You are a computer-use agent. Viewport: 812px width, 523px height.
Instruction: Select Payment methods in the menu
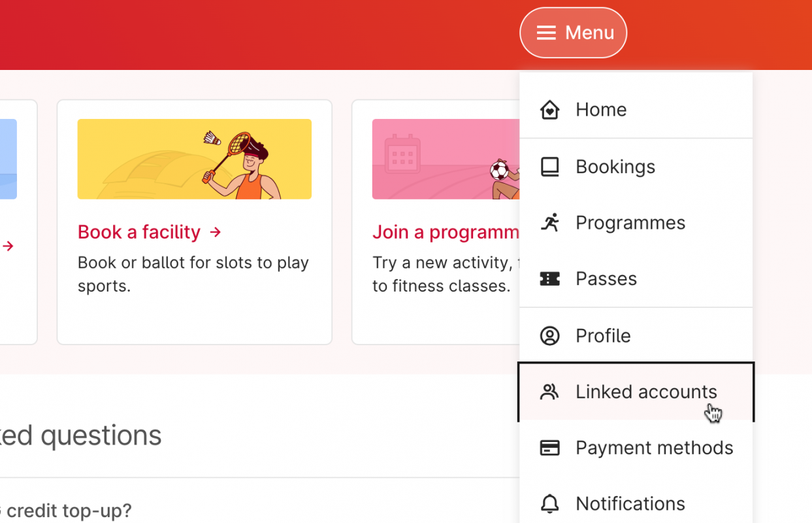tap(654, 448)
